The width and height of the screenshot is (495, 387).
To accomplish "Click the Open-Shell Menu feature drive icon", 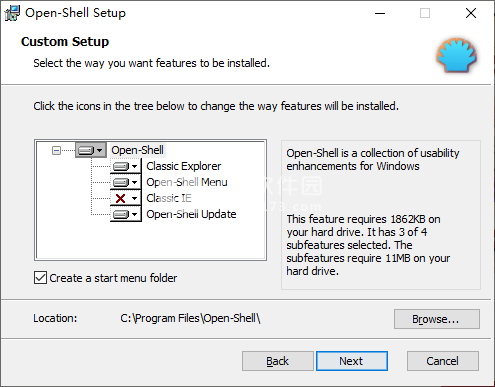I will point(121,182).
